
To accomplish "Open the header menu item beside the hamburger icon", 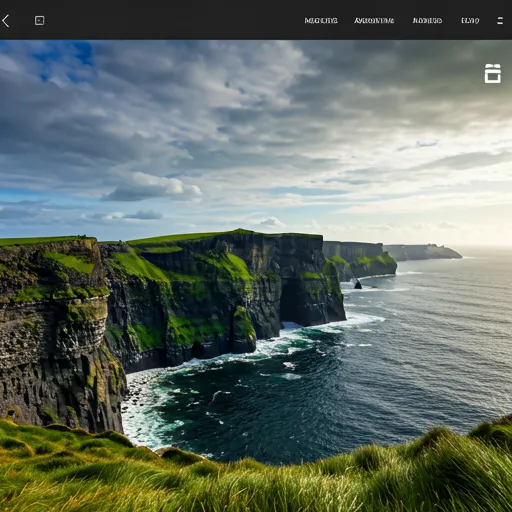I will (470, 21).
